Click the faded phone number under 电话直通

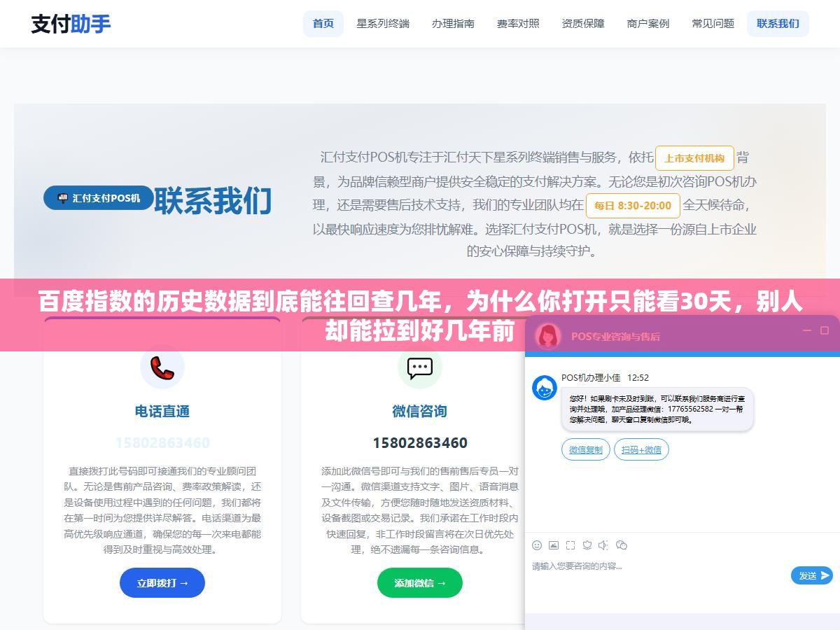162,443
